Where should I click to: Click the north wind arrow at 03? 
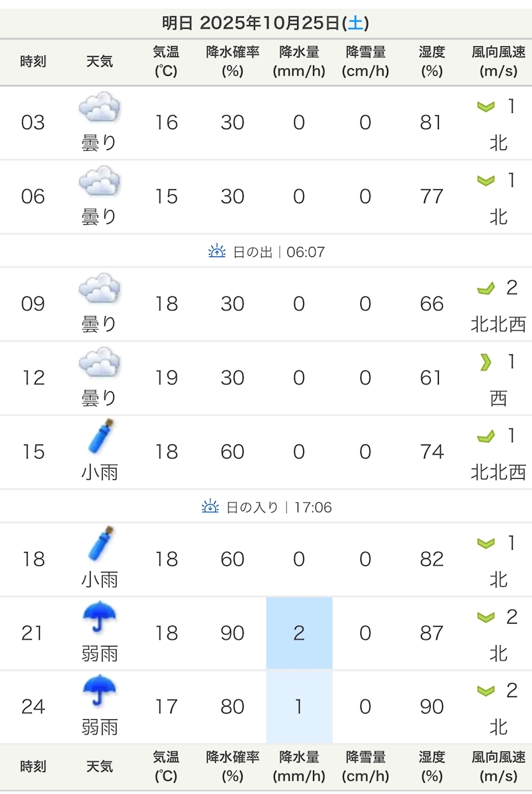486,107
